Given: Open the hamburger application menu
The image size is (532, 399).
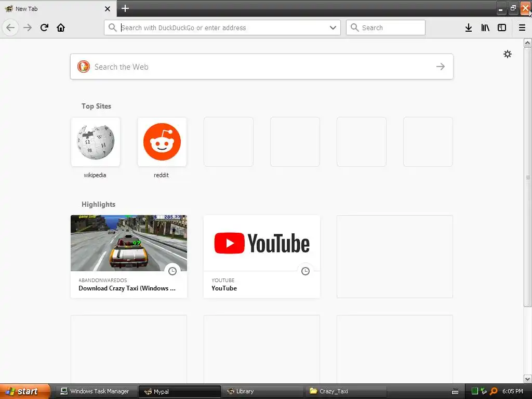Looking at the screenshot, I should tap(522, 28).
